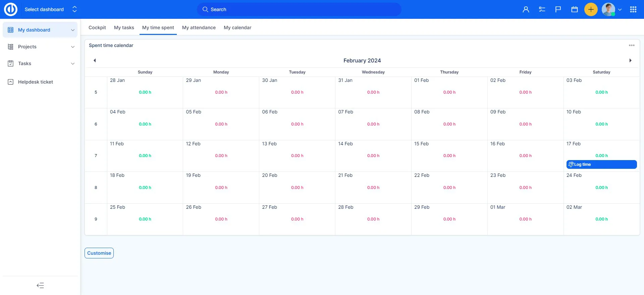The image size is (644, 295).
Task: Expand the Projects sidebar section
Action: 73,47
